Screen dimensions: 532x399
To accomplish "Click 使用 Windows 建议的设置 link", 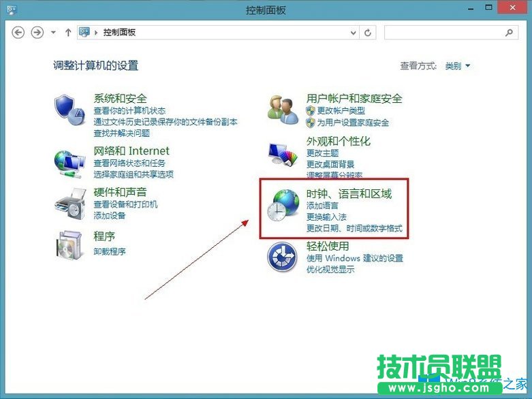I will [x=355, y=258].
